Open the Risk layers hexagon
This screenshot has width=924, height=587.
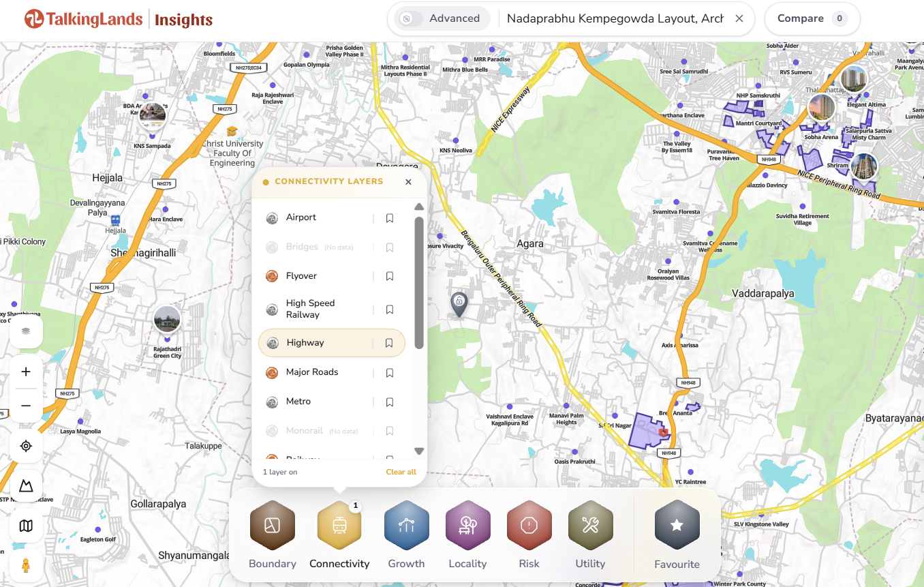pos(529,525)
